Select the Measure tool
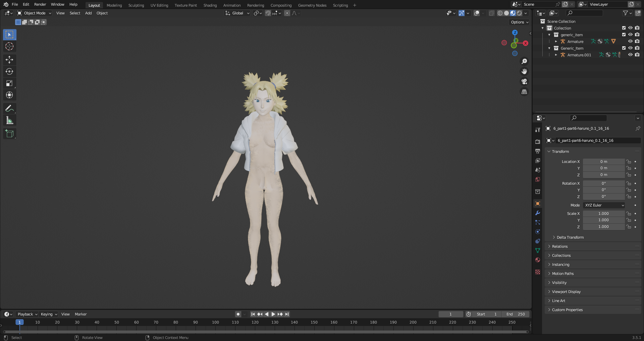Screen dimensions: 644x341 [x=9, y=120]
